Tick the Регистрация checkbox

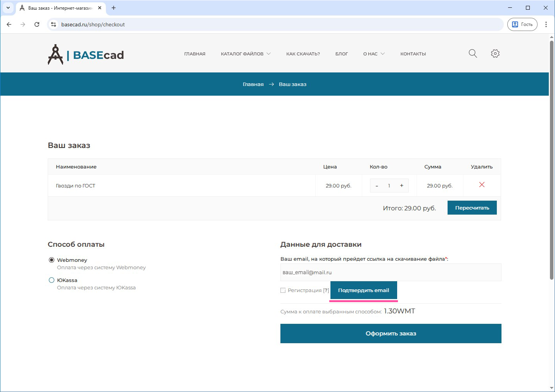click(283, 291)
